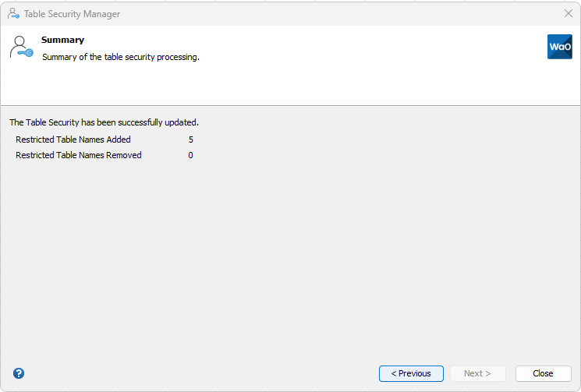Open help with the question mark icon

(x=19, y=373)
